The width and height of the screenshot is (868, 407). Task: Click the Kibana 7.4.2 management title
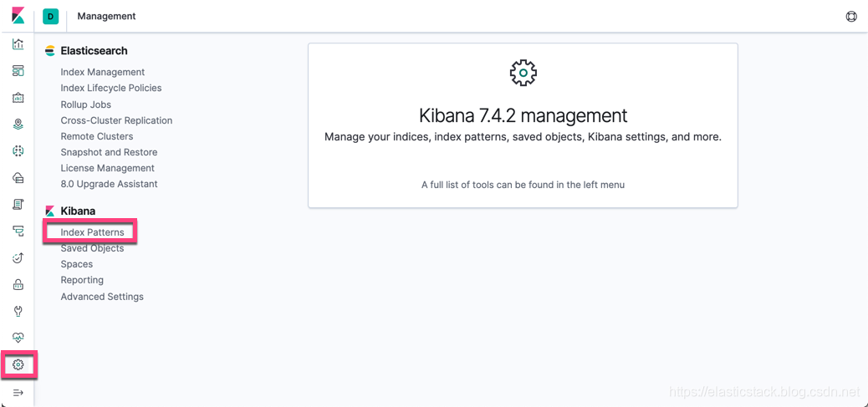click(x=523, y=115)
